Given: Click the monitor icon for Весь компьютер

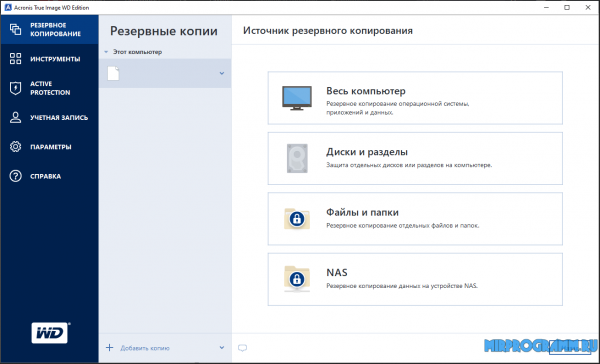Looking at the screenshot, I should (297, 98).
